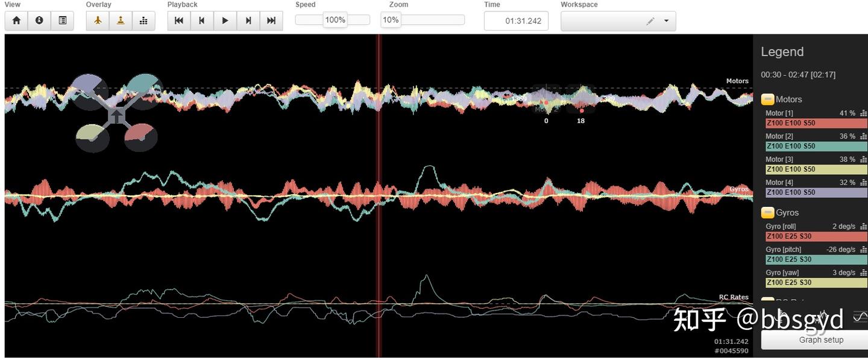
Task: Click the Workspace selector box
Action: 618,21
